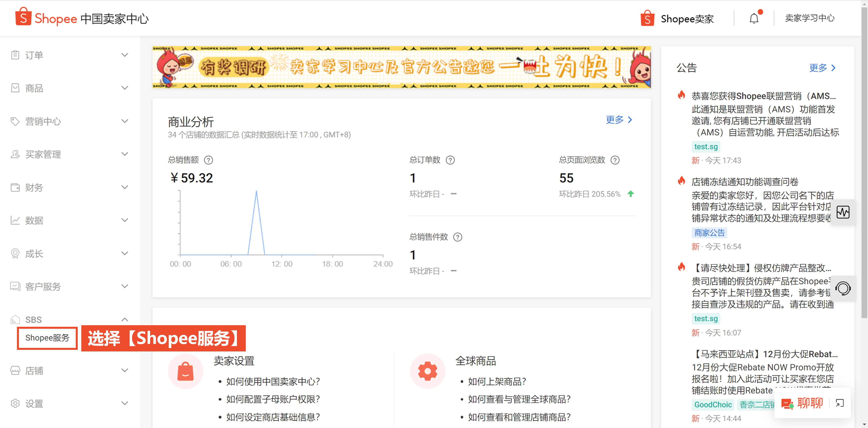Click the 成长 medal icon
Viewport: 868px width, 428px height.
(15, 253)
